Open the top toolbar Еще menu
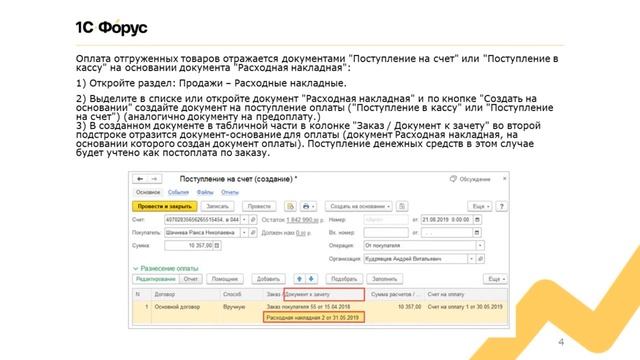 tap(480, 207)
